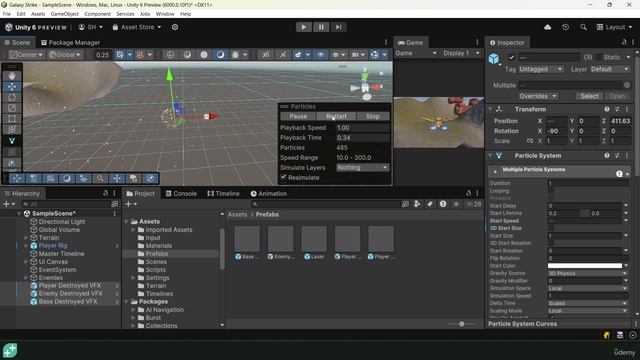This screenshot has width=640, height=360.
Task: Click the Playback Speed field
Action: pos(362,127)
